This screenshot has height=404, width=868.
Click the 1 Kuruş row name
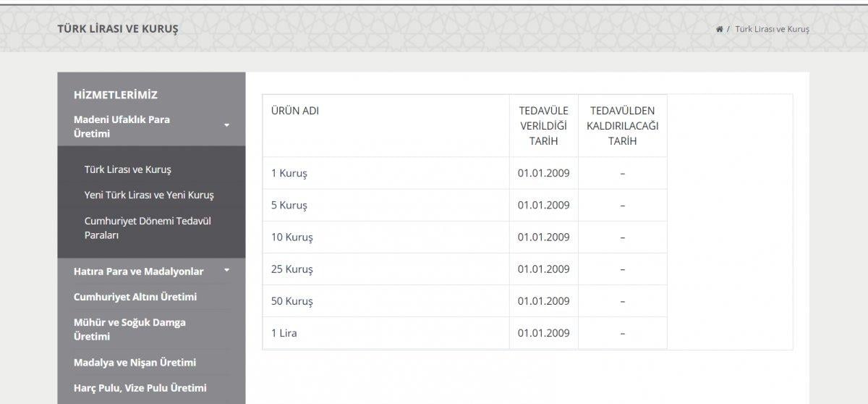coord(289,174)
